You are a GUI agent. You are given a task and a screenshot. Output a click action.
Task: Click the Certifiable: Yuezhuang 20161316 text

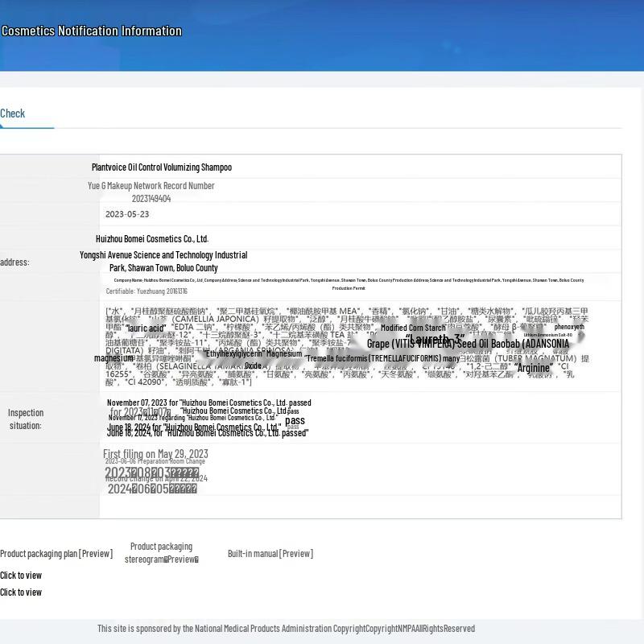click(x=147, y=291)
